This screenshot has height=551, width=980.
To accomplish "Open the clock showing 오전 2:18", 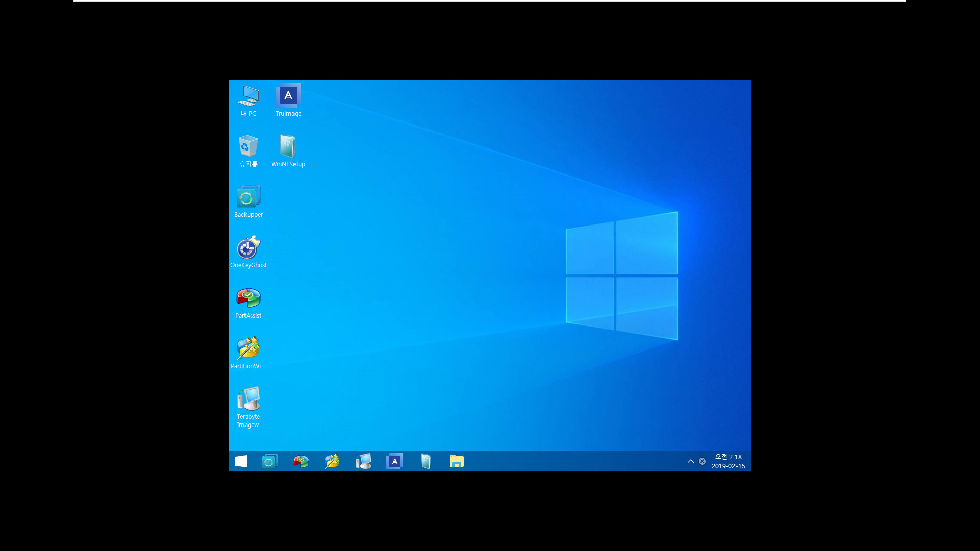I will click(728, 461).
